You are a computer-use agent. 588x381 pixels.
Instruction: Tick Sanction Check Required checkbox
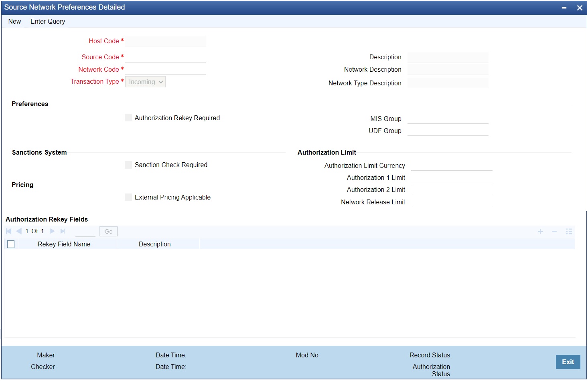click(x=128, y=165)
